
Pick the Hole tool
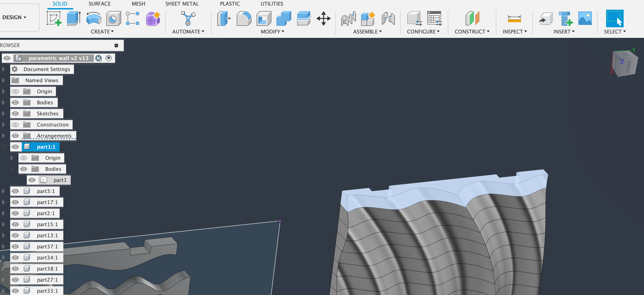pos(113,18)
